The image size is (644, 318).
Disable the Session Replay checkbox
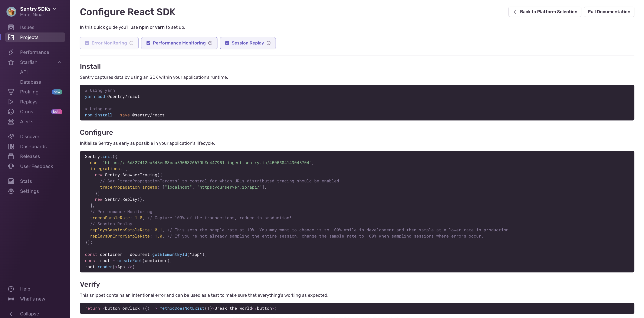(227, 43)
